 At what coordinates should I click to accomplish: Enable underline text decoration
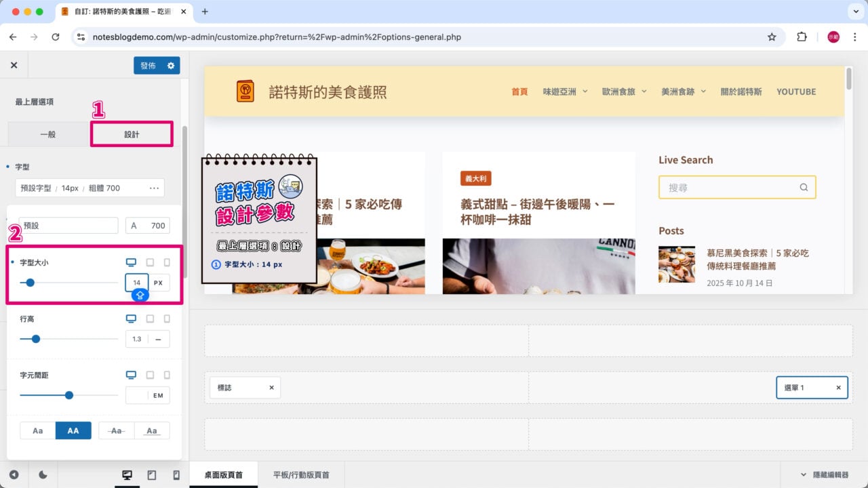[x=152, y=430]
